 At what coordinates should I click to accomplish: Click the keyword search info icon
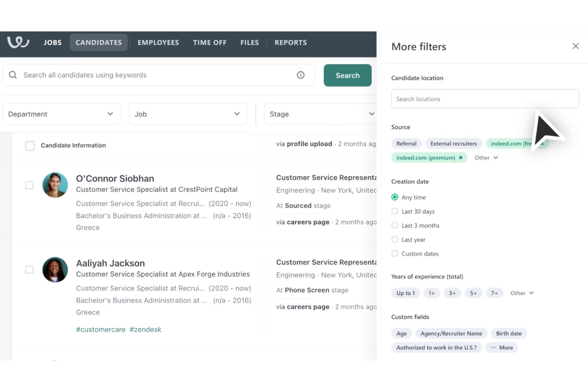pos(300,75)
